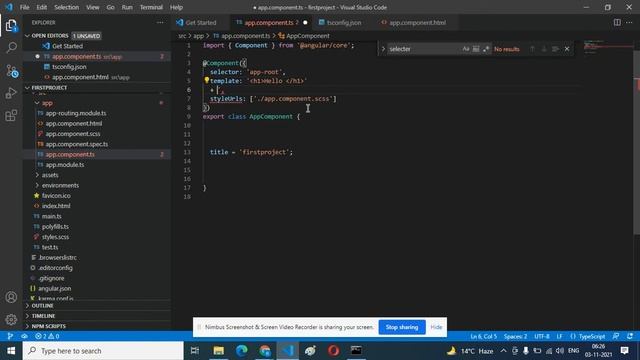Open the Explorer view in activity bar
This screenshot has height=360, width=640.
pyautogui.click(x=11, y=26)
